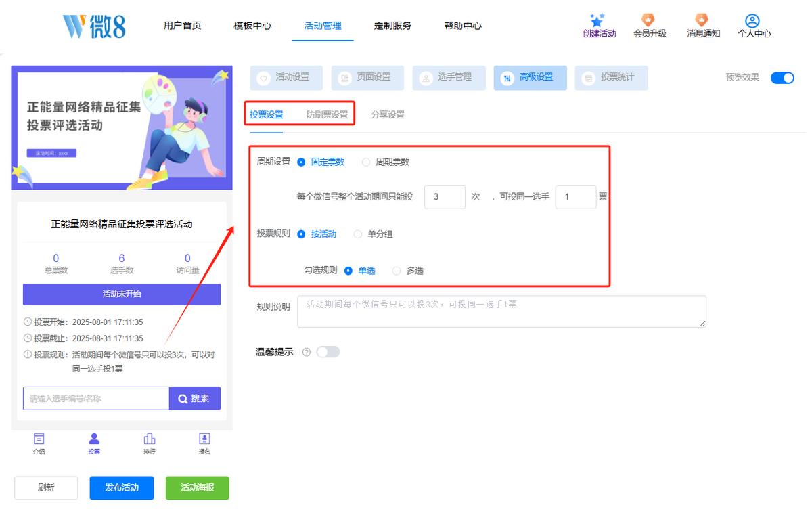
Task: Select the 介绍 icon in preview nav
Action: 39,439
